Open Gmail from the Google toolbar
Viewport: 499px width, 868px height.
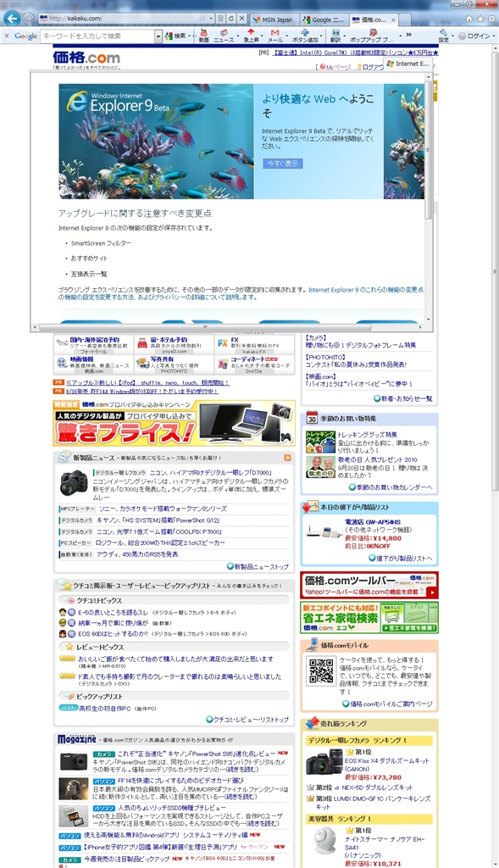275,36
